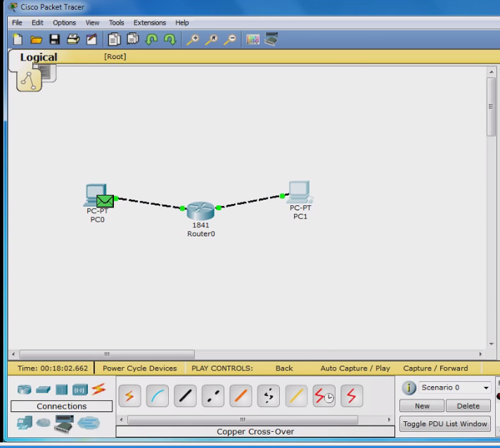
Task: Choose the Serial DTE cable
Action: [352, 396]
